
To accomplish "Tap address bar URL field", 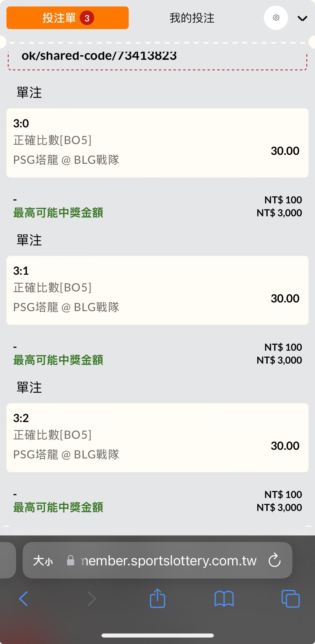I will (169, 561).
